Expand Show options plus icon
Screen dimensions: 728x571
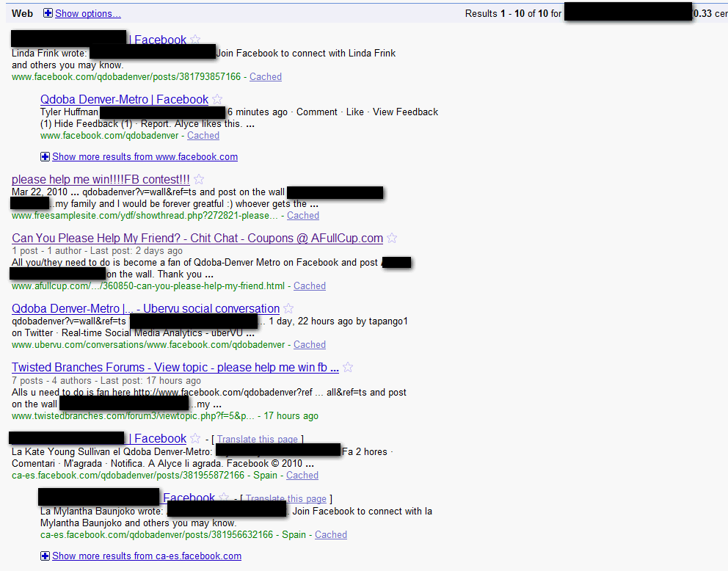tap(48, 13)
